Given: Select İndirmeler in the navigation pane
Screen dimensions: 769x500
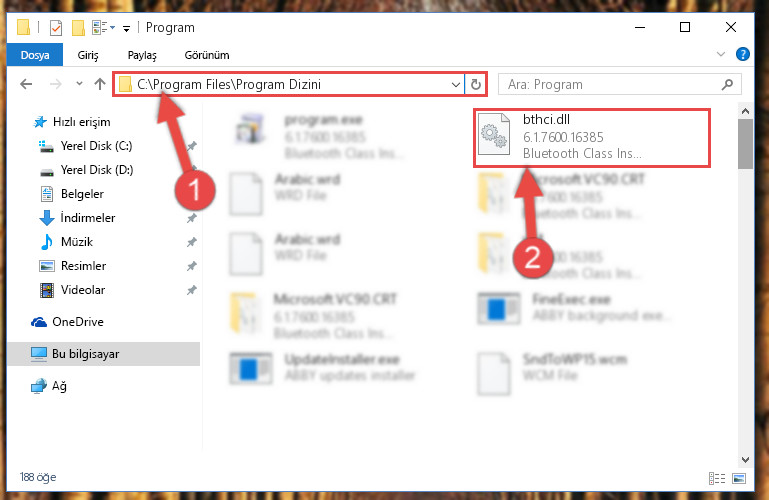Looking at the screenshot, I should (87, 218).
